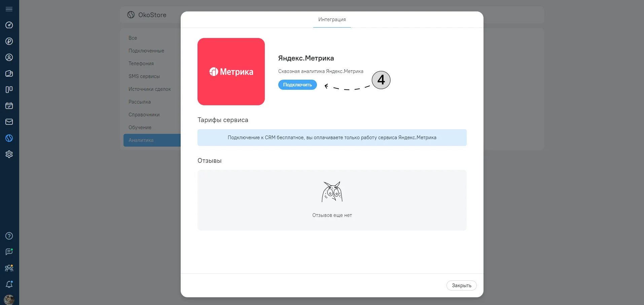Open the calendar tasks icon

(9, 106)
